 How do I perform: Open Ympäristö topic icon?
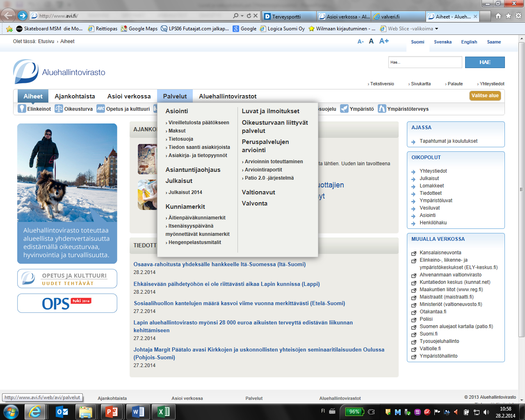coord(344,109)
